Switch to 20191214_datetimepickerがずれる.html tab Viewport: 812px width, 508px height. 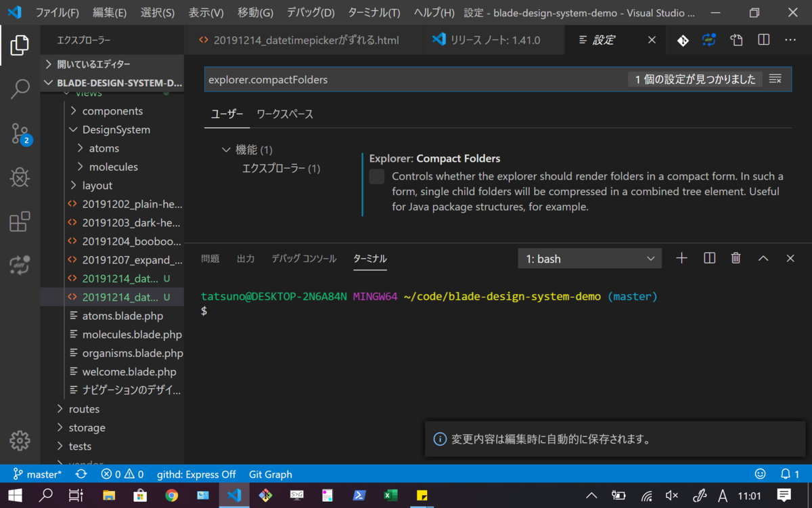(x=303, y=40)
